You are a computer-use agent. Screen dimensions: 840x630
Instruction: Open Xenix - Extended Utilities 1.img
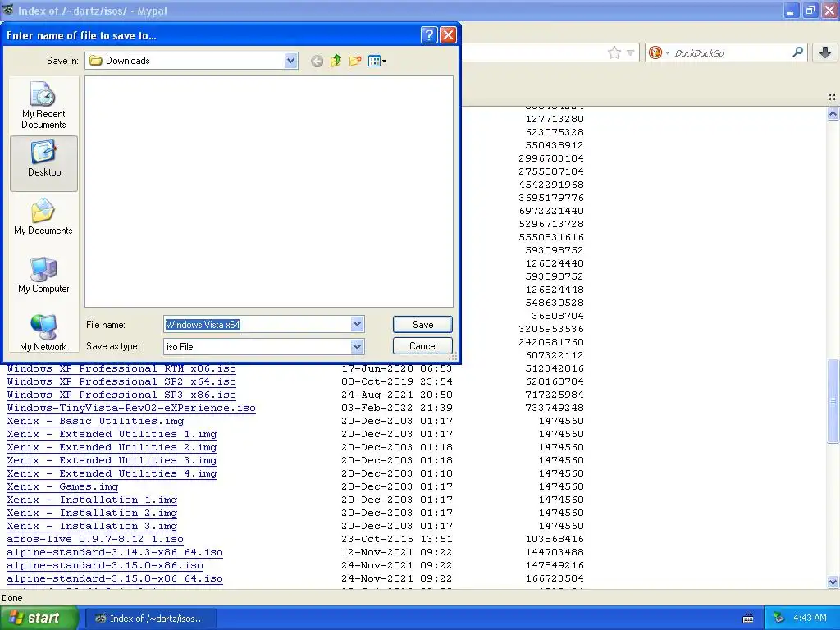pyautogui.click(x=112, y=434)
